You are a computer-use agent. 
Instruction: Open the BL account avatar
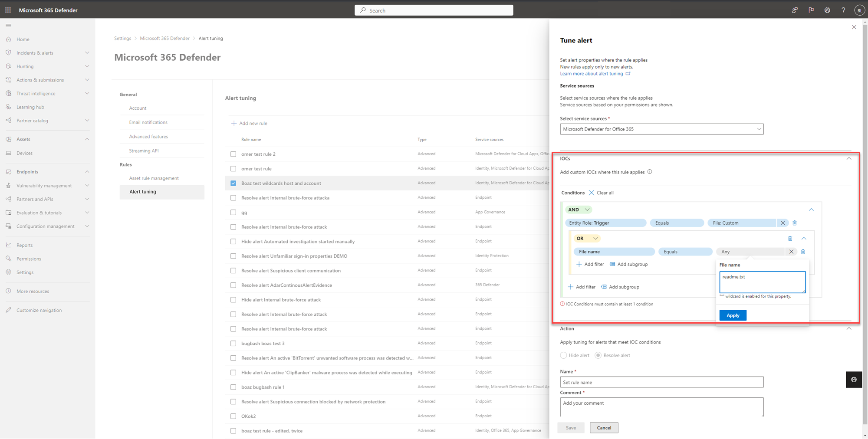click(859, 10)
